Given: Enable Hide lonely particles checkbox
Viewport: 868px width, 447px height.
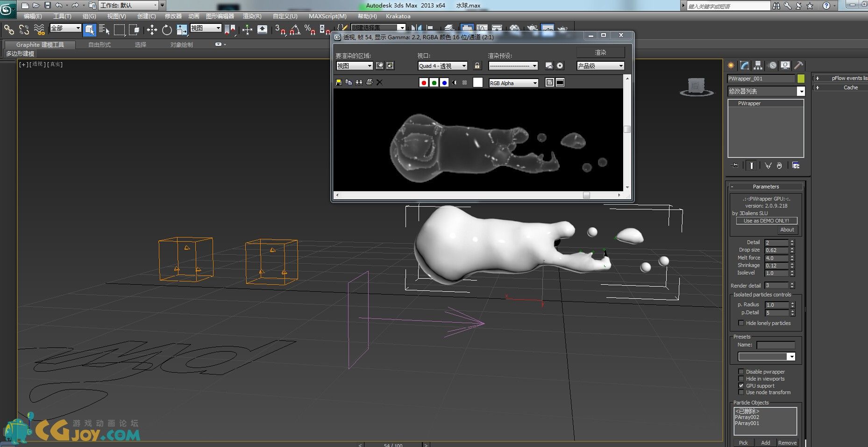Looking at the screenshot, I should (741, 323).
